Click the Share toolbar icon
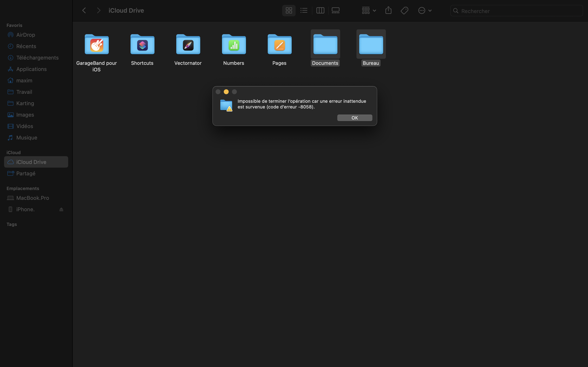Viewport: 588px width, 367px height. 388,10
